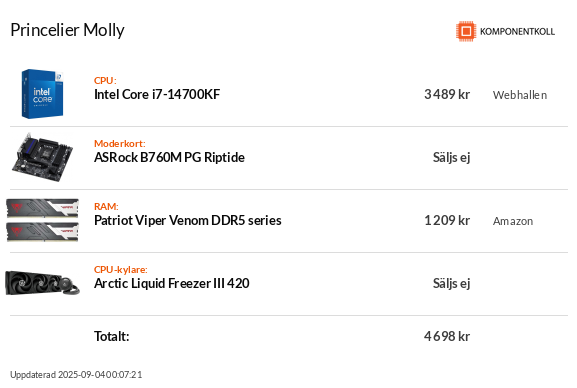Image resolution: width=577 pixels, height=388 pixels.
Task: Select the RAM category label
Action: click(x=106, y=206)
